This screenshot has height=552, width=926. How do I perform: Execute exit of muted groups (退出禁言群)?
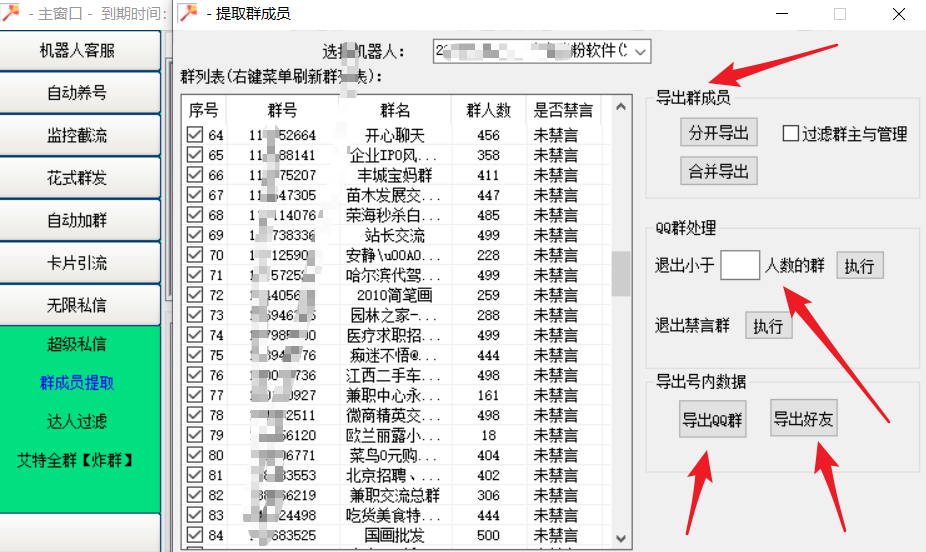768,326
